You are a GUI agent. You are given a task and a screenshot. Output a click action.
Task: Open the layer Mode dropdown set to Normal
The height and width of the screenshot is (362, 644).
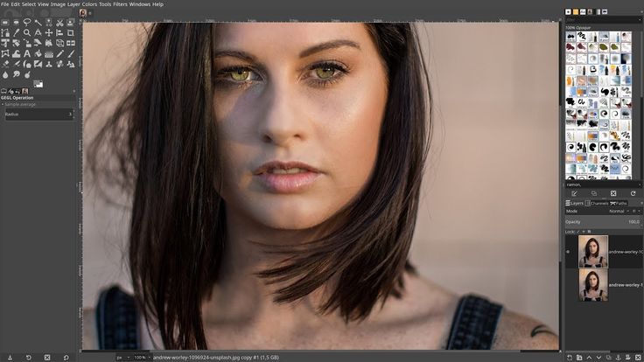tap(619, 211)
